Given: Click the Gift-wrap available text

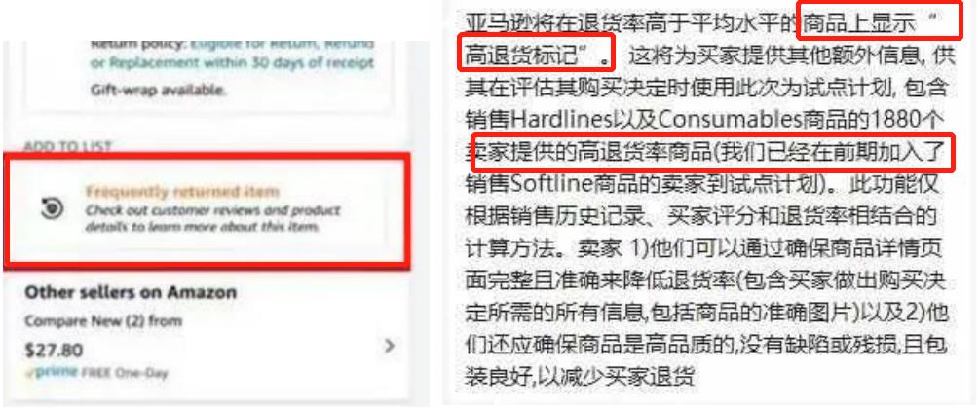Looking at the screenshot, I should 158,90.
